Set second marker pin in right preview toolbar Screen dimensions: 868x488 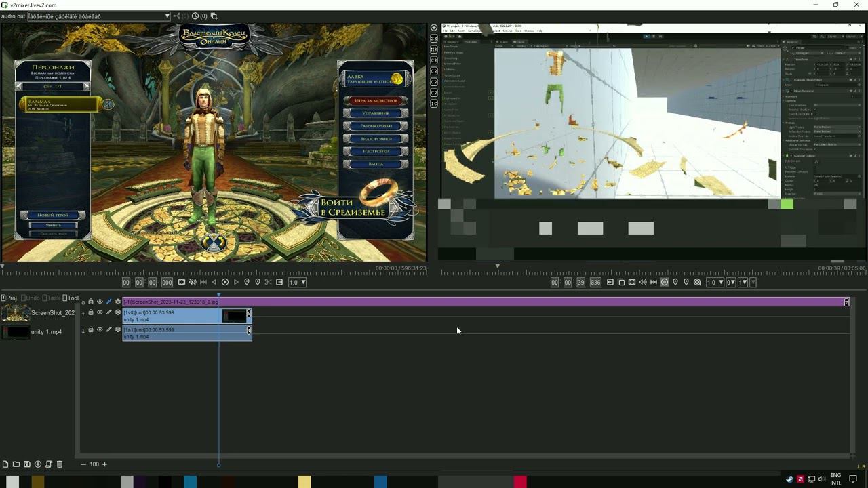click(x=686, y=282)
